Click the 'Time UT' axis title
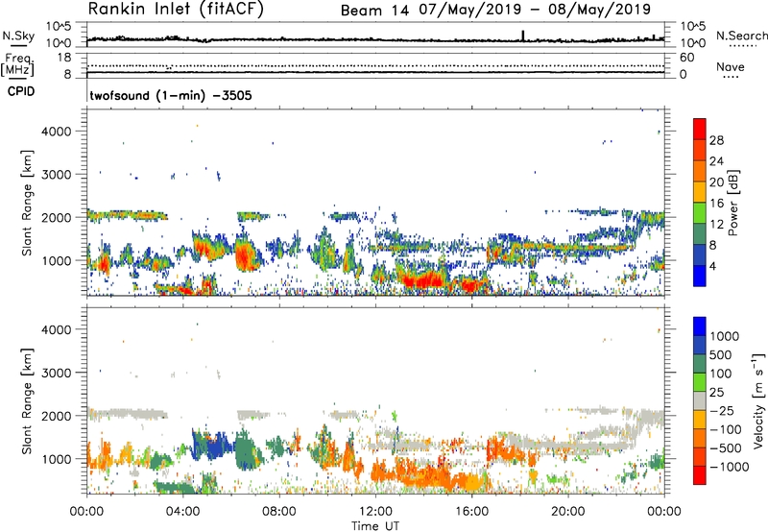The image size is (768, 532). [375, 525]
